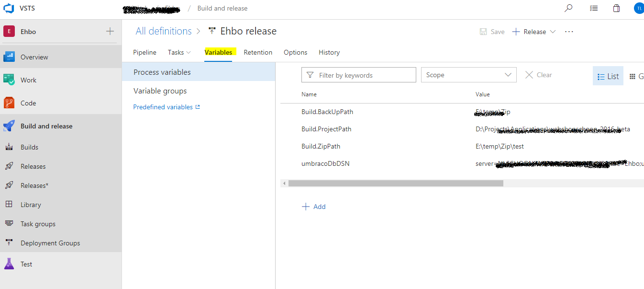This screenshot has height=289, width=644.
Task: Click the Library icon in sidebar
Action: tap(9, 204)
